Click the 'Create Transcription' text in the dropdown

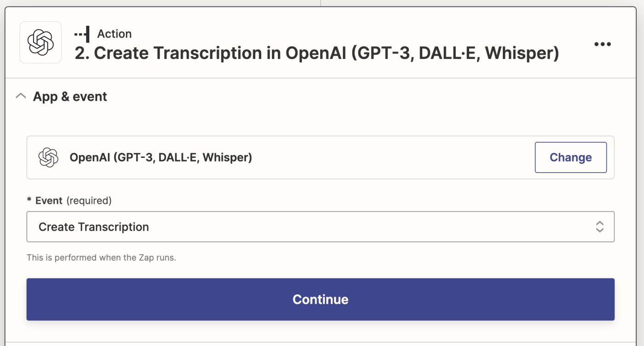point(94,227)
